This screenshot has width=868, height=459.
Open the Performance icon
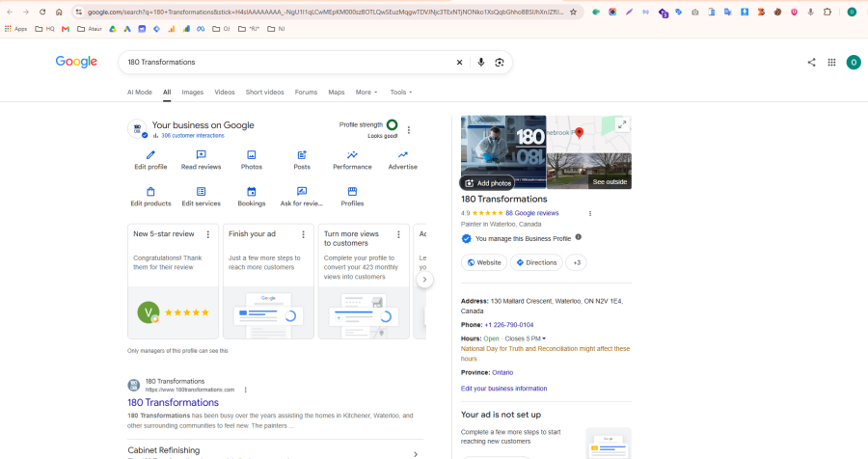click(352, 155)
